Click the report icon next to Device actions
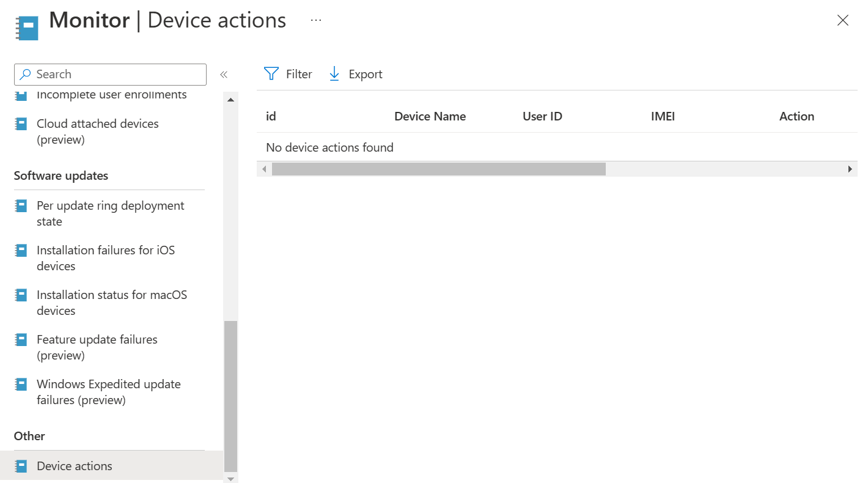 click(20, 465)
